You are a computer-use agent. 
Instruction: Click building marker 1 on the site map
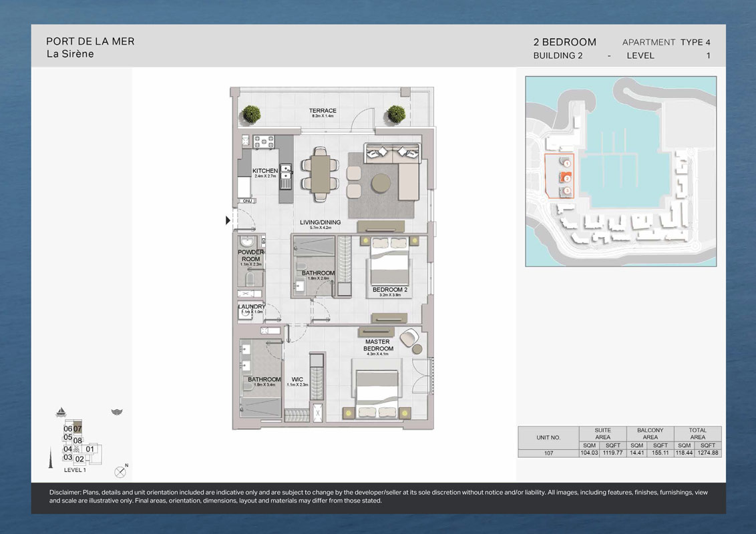coord(566,163)
